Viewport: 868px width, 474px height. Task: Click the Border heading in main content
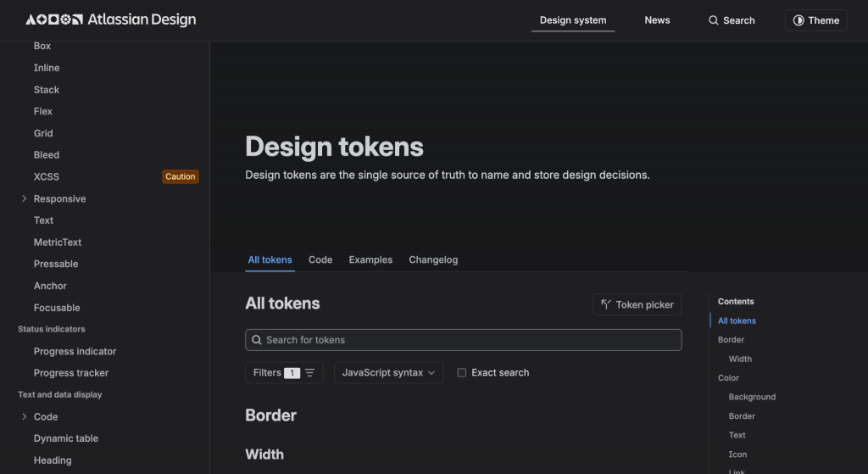point(270,415)
